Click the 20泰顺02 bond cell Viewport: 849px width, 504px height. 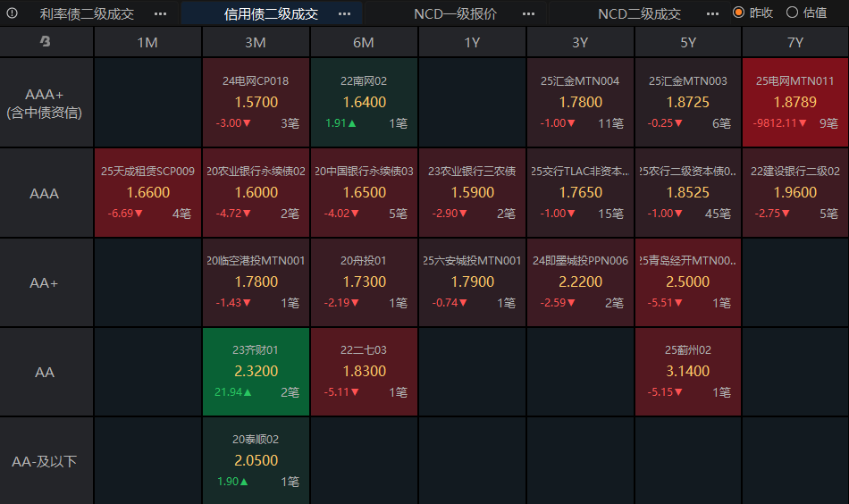(256, 461)
